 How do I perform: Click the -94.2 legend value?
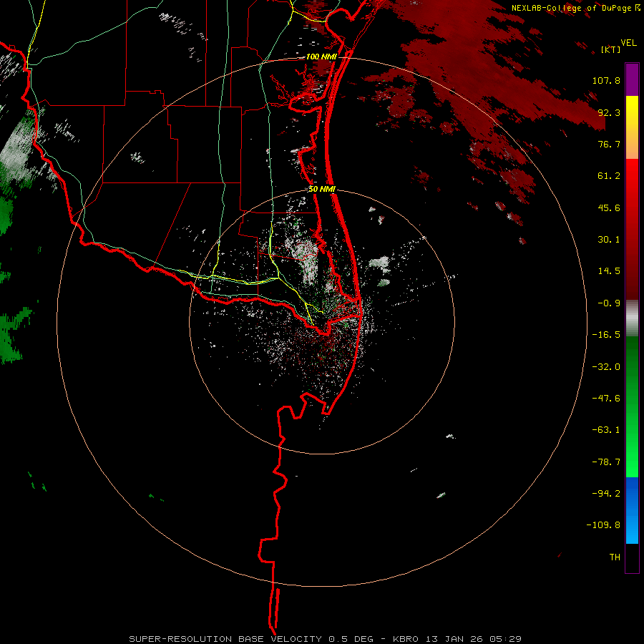606,494
